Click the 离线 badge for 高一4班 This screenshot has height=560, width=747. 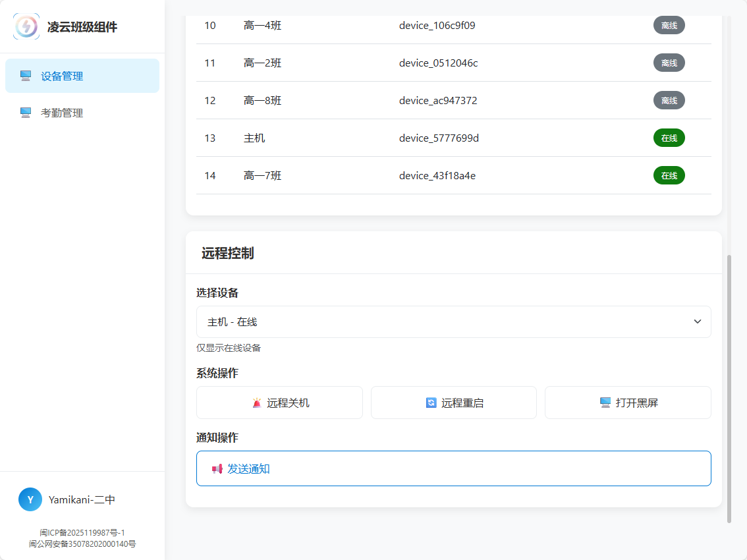[669, 26]
